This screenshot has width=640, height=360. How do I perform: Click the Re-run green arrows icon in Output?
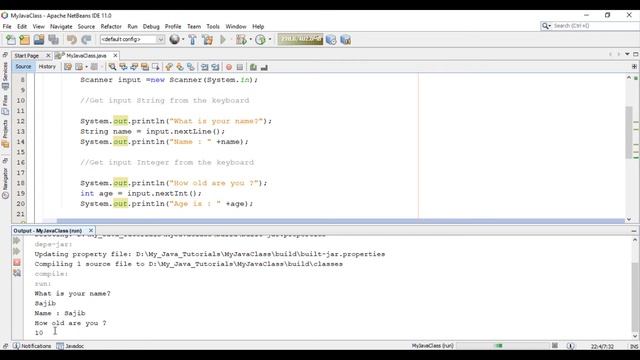pos(17,241)
